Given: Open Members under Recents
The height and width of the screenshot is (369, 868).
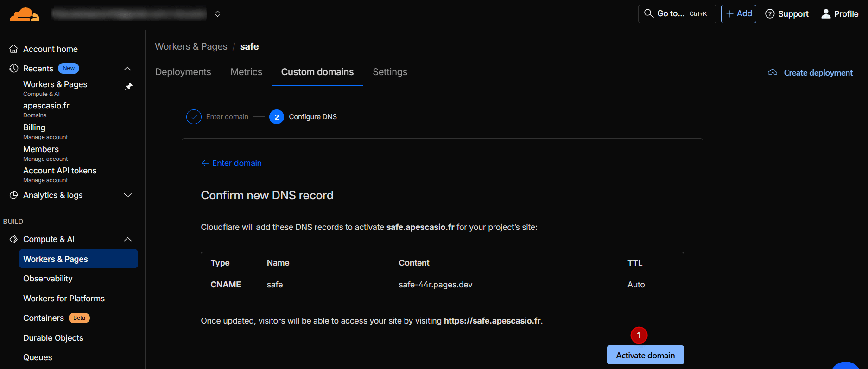Looking at the screenshot, I should 41,149.
